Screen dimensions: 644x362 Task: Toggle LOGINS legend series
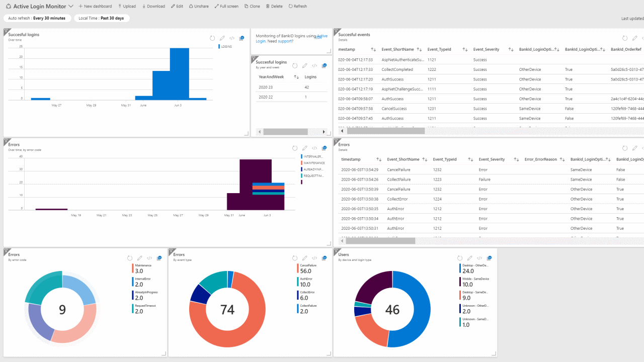pyautogui.click(x=225, y=46)
